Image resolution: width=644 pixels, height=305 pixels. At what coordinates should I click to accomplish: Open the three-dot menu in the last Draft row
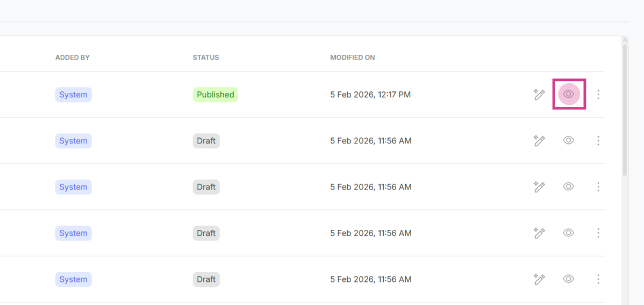[598, 279]
